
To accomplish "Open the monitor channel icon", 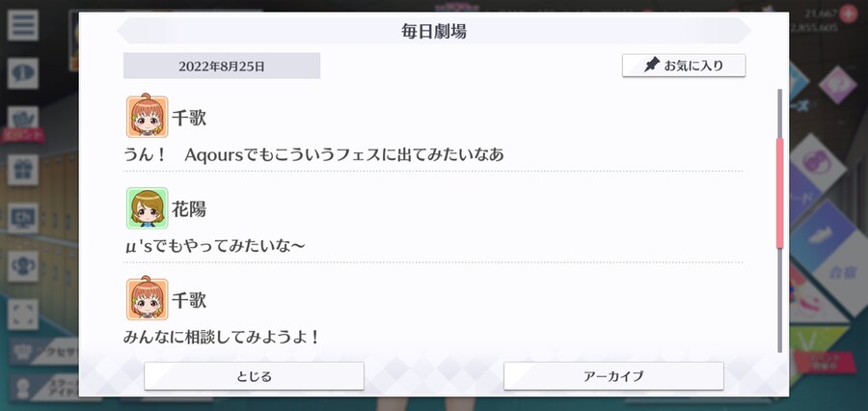I will (23, 218).
